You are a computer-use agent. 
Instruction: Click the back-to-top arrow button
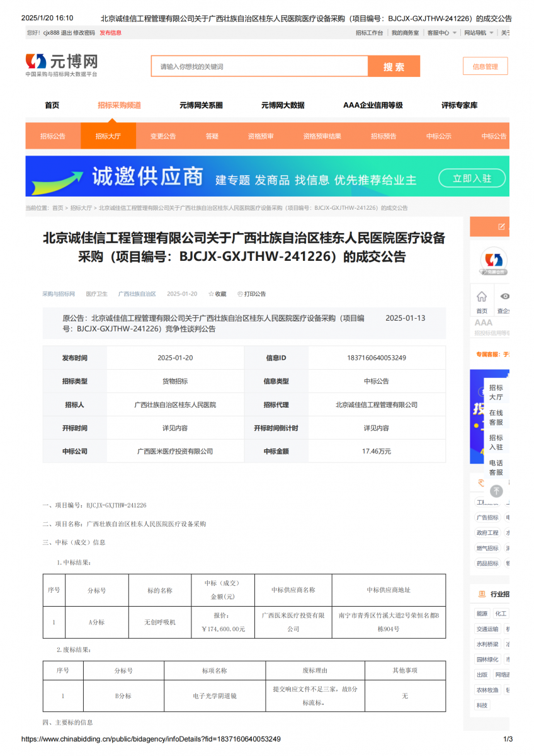point(496,491)
